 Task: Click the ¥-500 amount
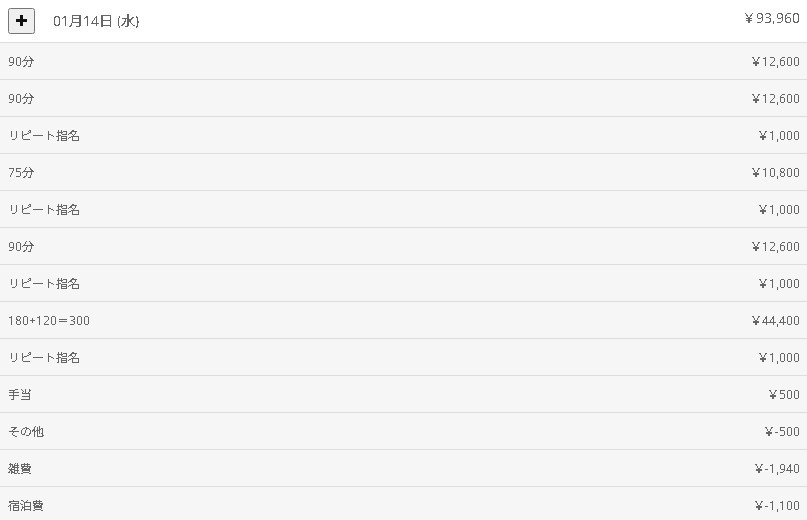point(781,432)
